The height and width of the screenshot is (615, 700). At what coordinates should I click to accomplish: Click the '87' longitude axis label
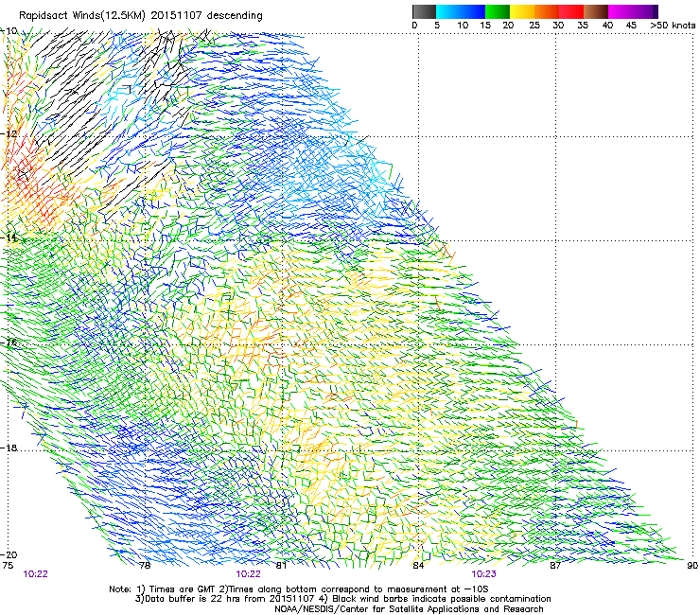point(555,566)
